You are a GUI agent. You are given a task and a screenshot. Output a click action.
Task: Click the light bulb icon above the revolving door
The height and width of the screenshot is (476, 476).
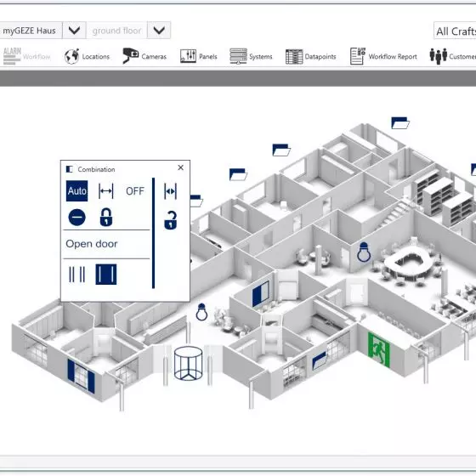click(x=201, y=312)
